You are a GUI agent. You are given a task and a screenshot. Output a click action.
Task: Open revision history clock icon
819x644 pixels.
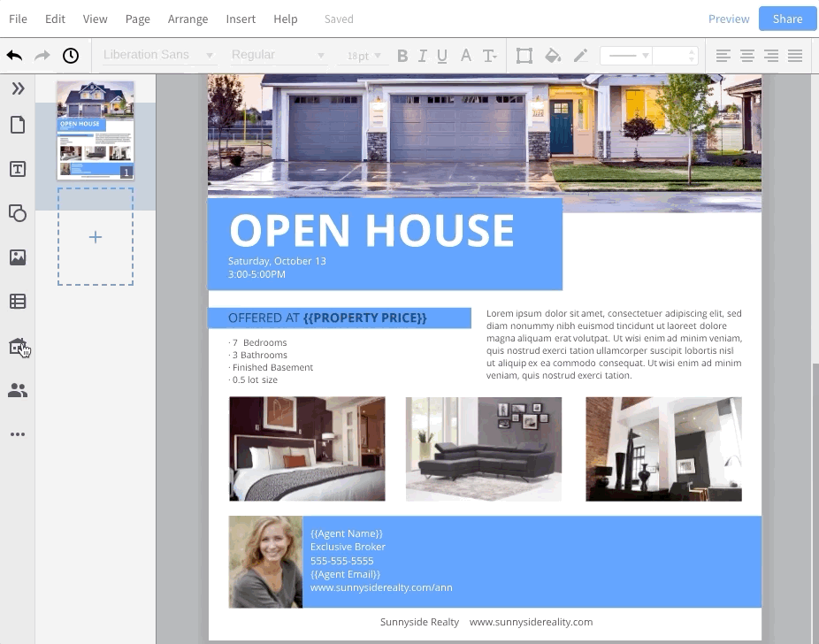coord(71,56)
